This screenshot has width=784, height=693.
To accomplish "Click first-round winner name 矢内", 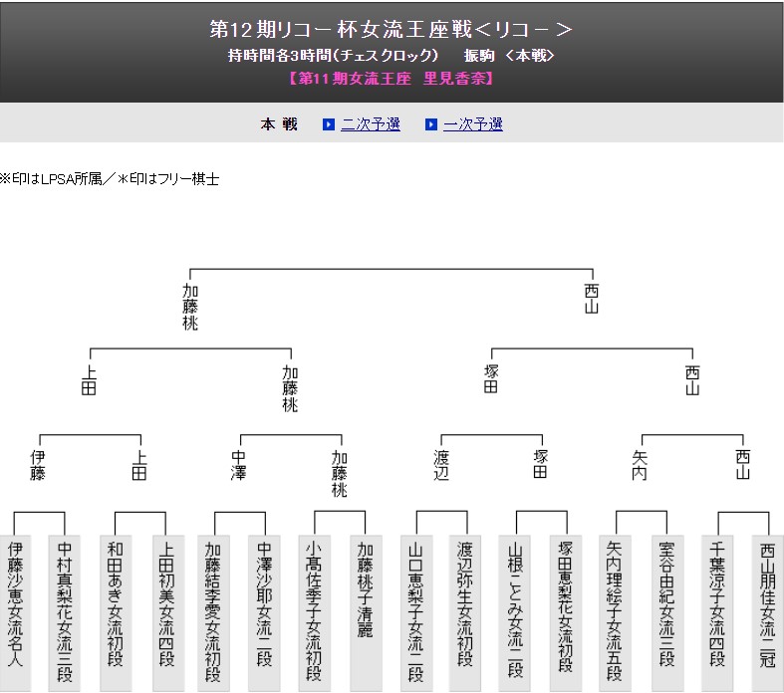I will coord(640,465).
